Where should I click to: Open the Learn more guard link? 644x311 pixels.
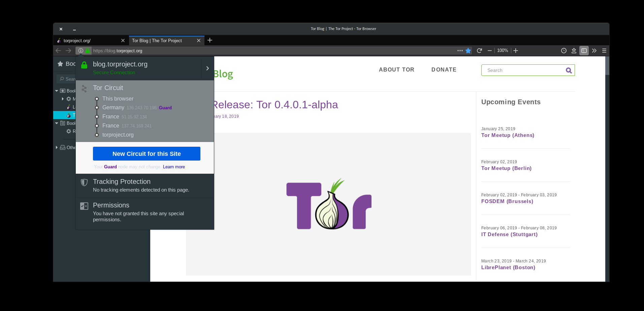tap(174, 167)
